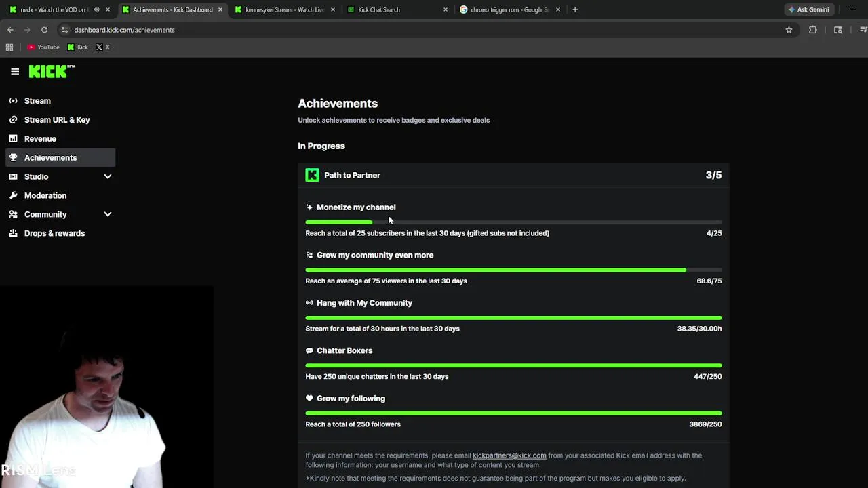This screenshot has height=488, width=868.
Task: Close the Kick Chat Search tab
Action: click(x=446, y=9)
